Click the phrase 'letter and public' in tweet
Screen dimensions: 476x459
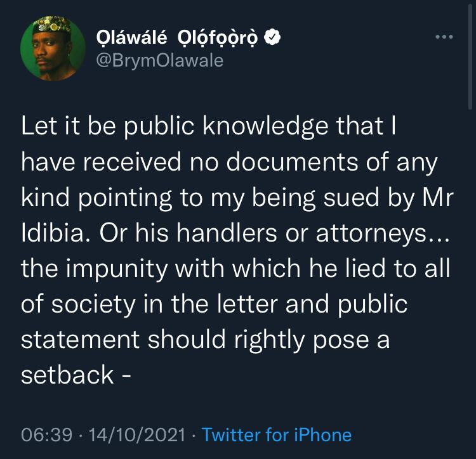pyautogui.click(x=312, y=304)
